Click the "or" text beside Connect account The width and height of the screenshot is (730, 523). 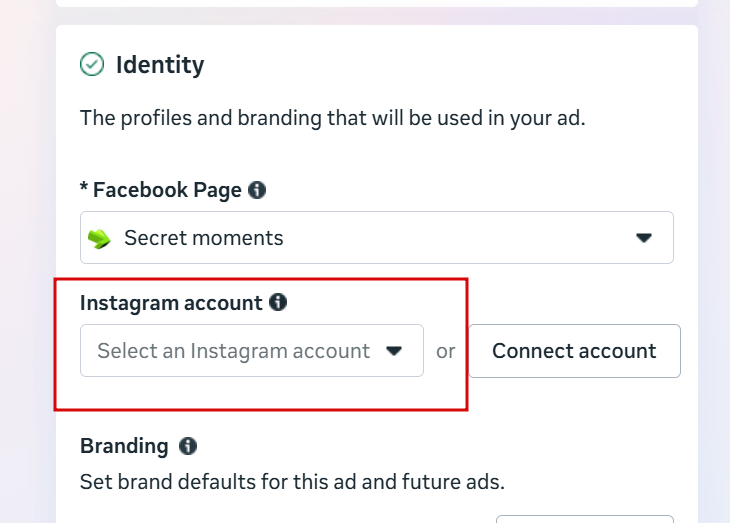pos(446,352)
